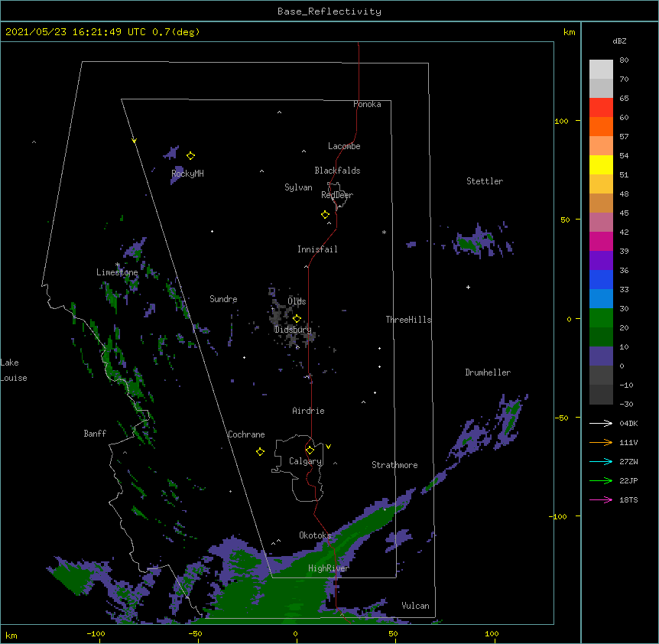Viewport: 659px width, 644px height.
Task: Select the Drumheller label
Action: 488,372
